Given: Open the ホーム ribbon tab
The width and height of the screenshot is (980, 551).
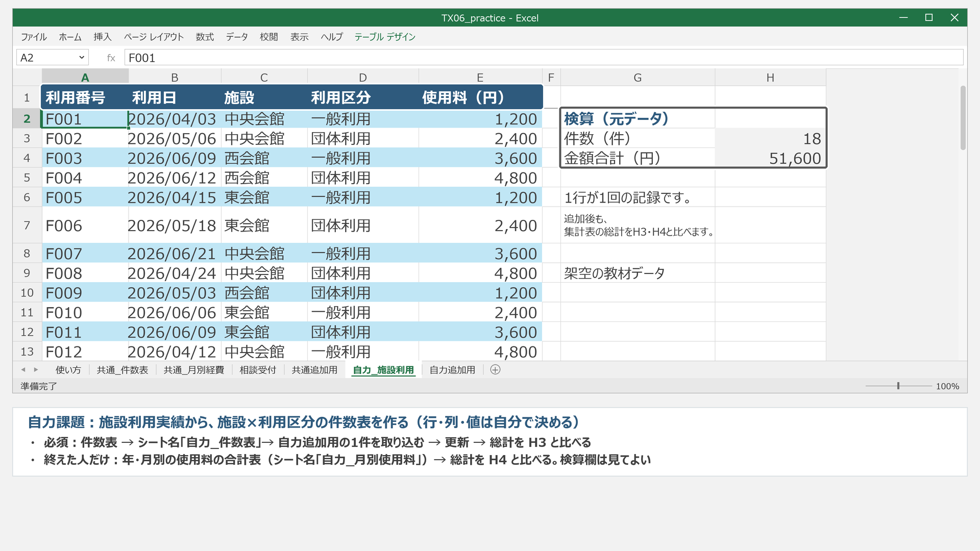Looking at the screenshot, I should click(x=70, y=37).
